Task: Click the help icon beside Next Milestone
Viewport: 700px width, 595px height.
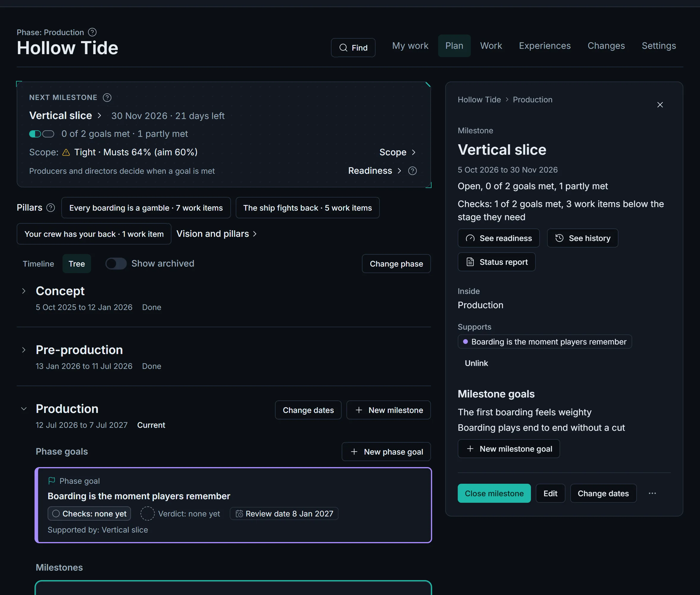Action: point(107,98)
